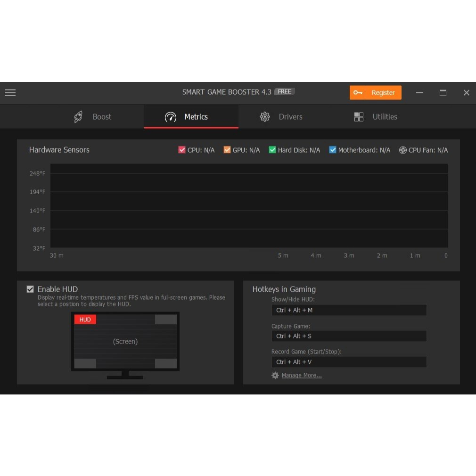
Task: Click the CPU Fan icon
Action: (402, 150)
